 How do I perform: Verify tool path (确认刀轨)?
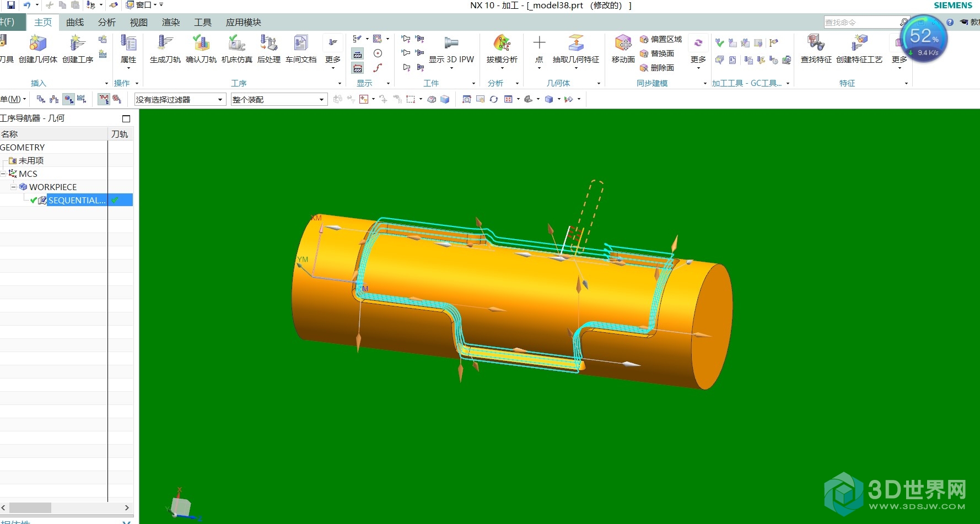pyautogui.click(x=201, y=48)
